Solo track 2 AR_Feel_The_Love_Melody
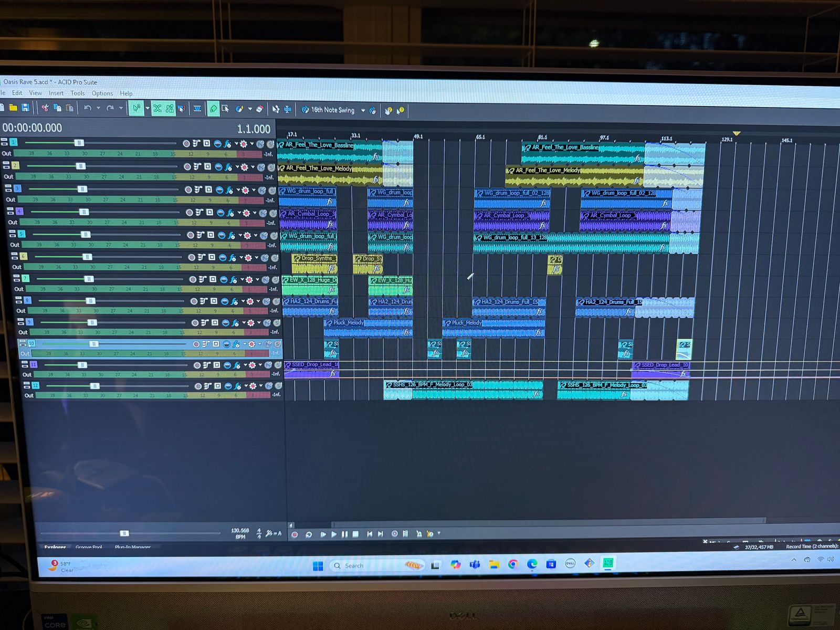840x630 pixels. [x=271, y=167]
